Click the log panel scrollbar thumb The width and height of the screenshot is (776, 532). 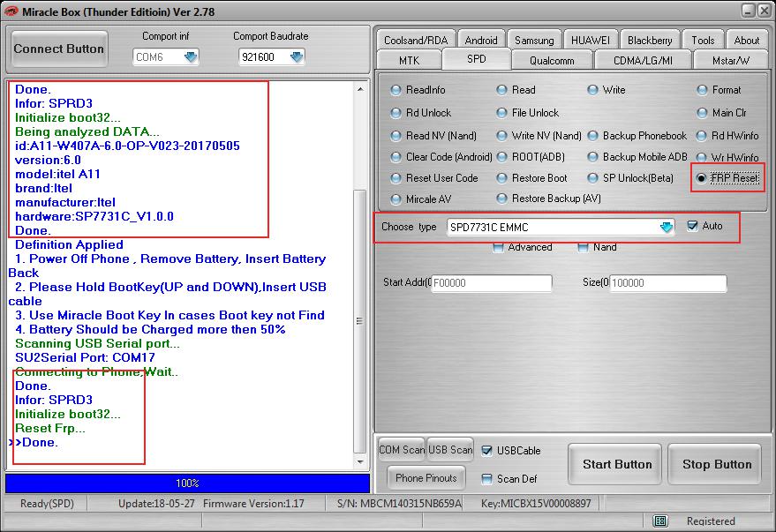point(360,321)
